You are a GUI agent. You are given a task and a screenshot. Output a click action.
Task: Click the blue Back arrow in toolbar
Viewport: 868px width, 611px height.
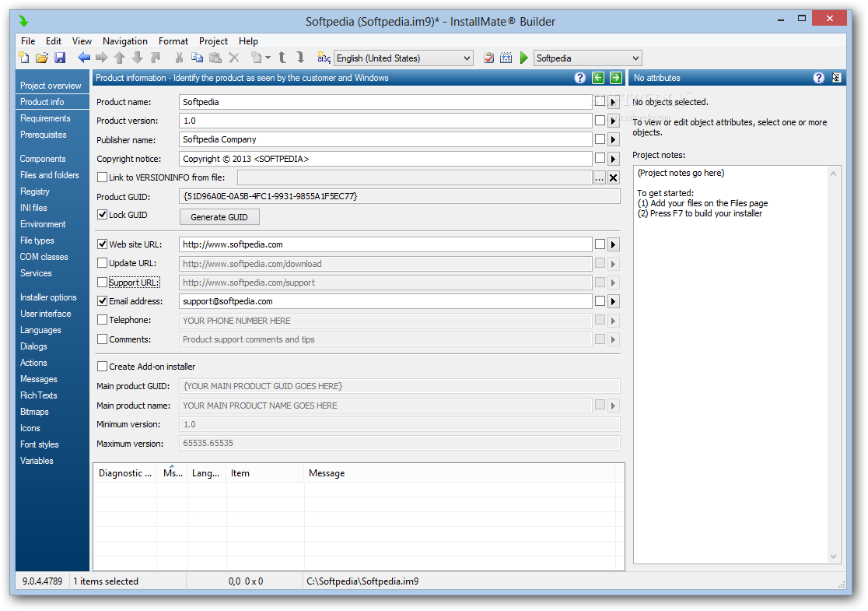(x=84, y=58)
